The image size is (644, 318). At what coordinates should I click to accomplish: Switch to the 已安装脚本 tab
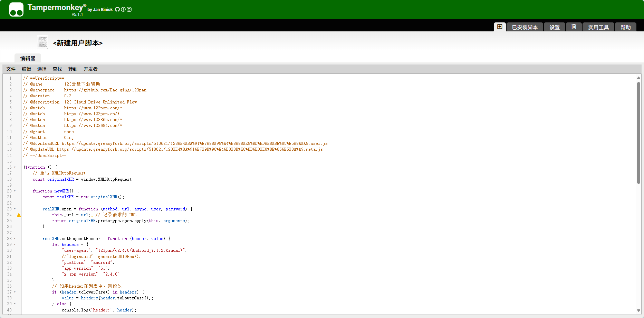click(x=525, y=27)
